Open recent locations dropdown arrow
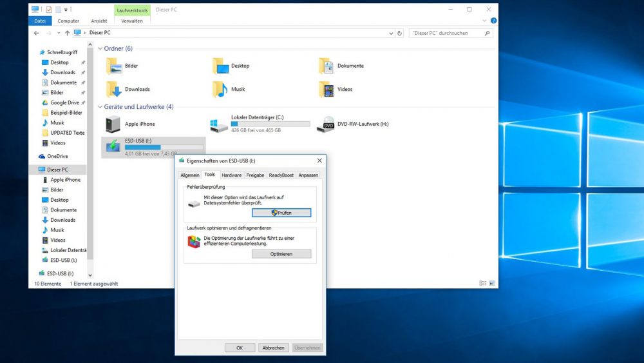644x363 pixels. (59, 33)
